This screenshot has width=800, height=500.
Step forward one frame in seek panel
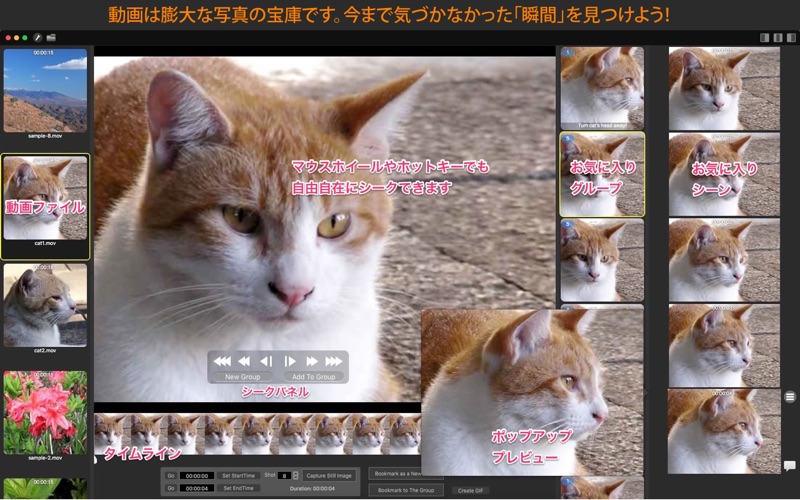click(290, 361)
